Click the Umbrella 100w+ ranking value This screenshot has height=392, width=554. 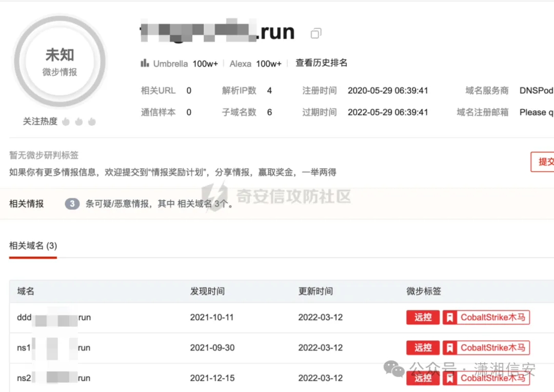click(204, 63)
